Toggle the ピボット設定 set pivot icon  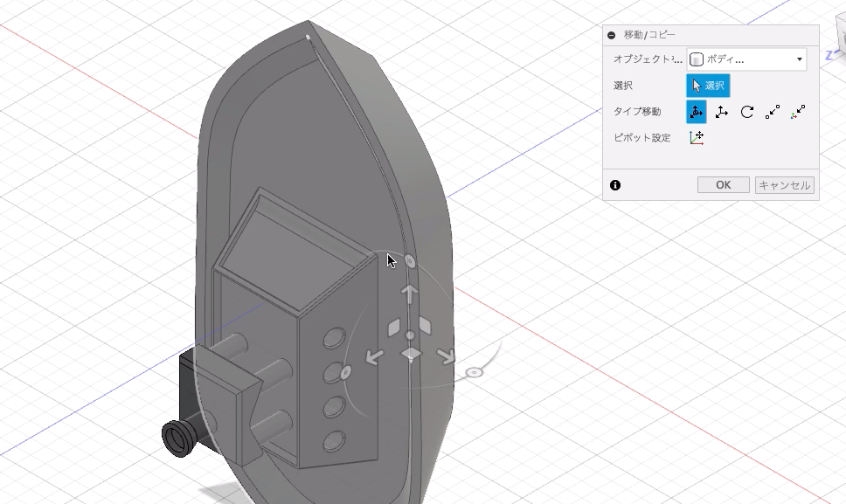coord(696,137)
